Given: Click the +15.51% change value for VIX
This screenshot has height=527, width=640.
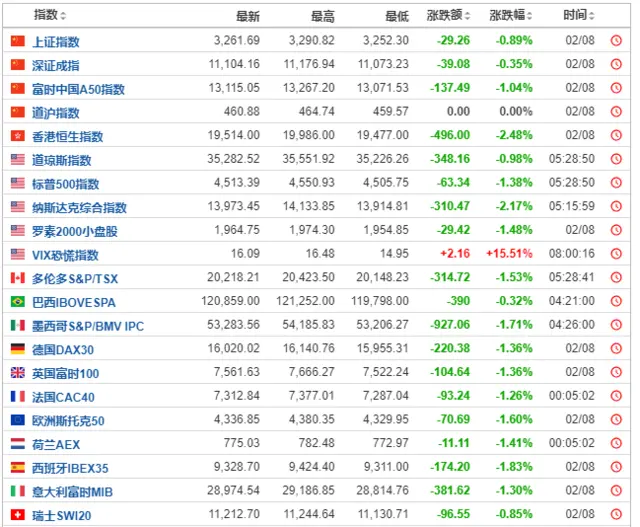Looking at the screenshot, I should [x=512, y=255].
